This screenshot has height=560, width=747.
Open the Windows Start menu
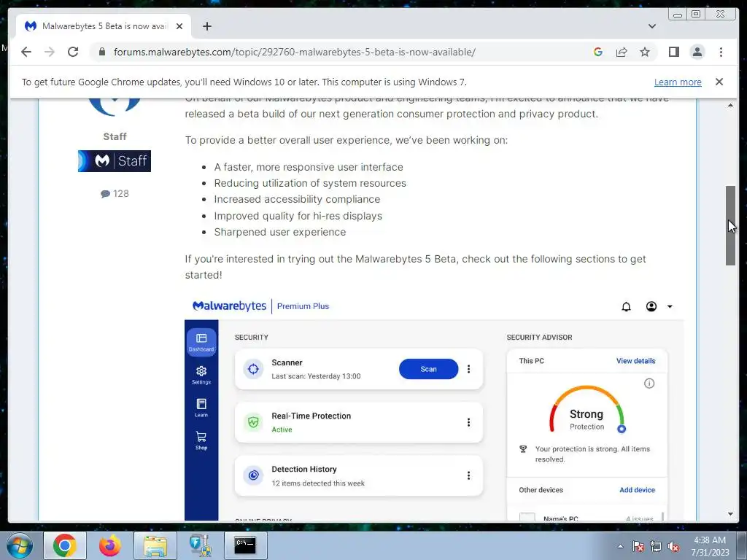pyautogui.click(x=19, y=545)
